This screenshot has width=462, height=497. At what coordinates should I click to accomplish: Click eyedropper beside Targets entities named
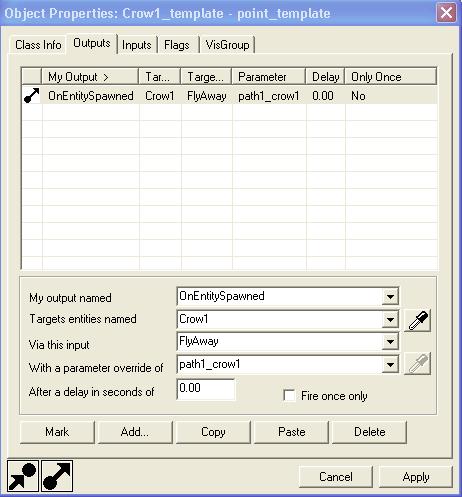click(417, 320)
